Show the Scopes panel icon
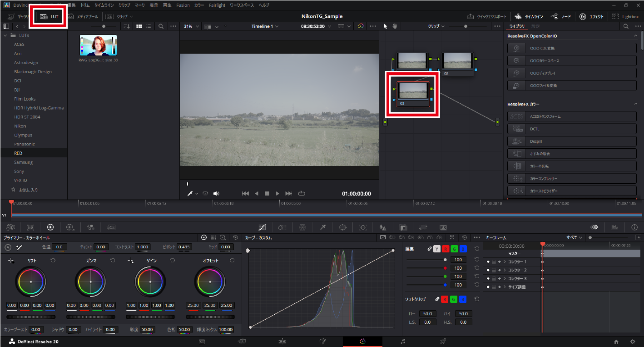Viewport: 644px width, 347px height. point(614,227)
